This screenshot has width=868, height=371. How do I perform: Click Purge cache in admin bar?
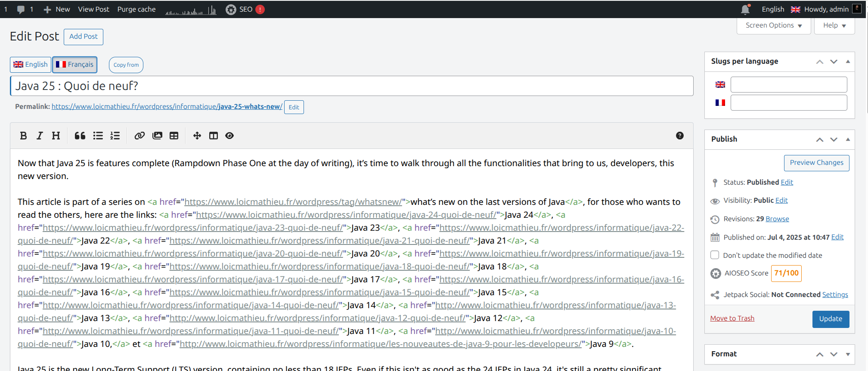[136, 9]
